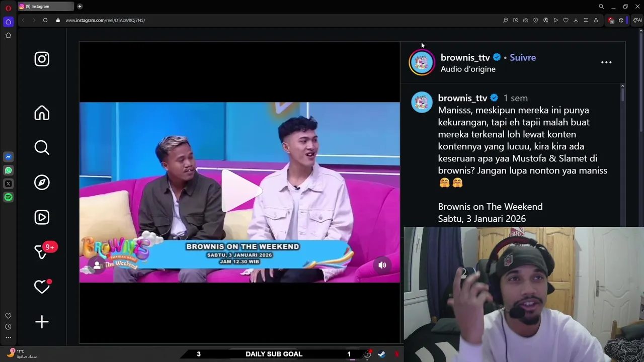Open the Explore compass icon
This screenshot has width=644, height=362.
click(x=42, y=183)
